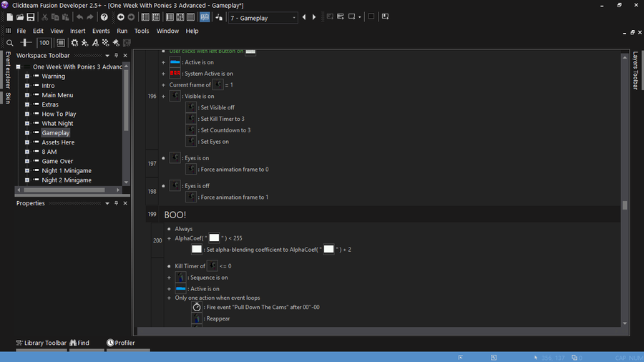The height and width of the screenshot is (362, 644).
Task: Click the workspace tree horizontal scrollbar
Action: 64,190
